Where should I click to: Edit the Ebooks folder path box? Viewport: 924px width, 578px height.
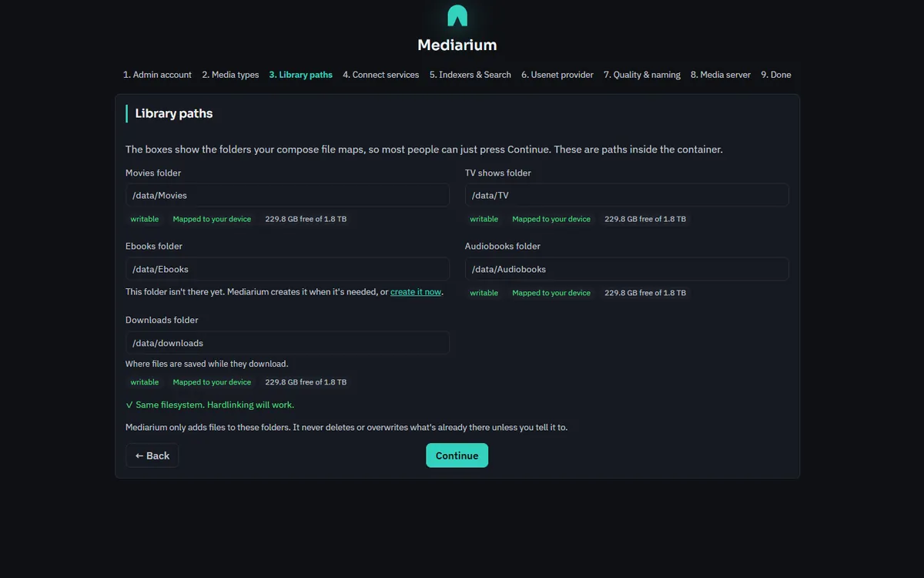pos(287,269)
